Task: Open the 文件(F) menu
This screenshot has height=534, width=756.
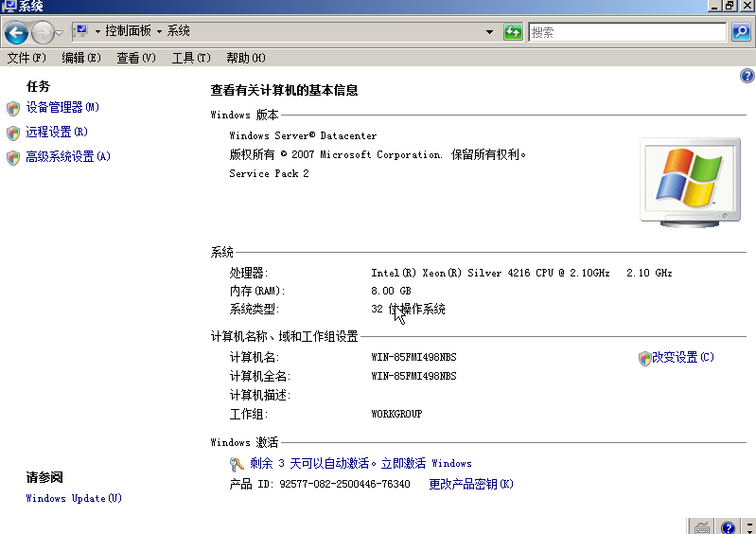Action: click(26, 58)
